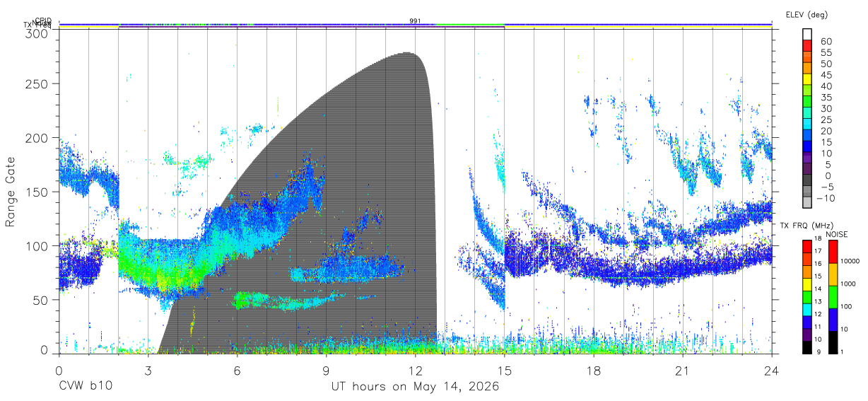Pick the blue segment of the NOISE bar
The height and width of the screenshot is (401, 868).
pos(833,320)
